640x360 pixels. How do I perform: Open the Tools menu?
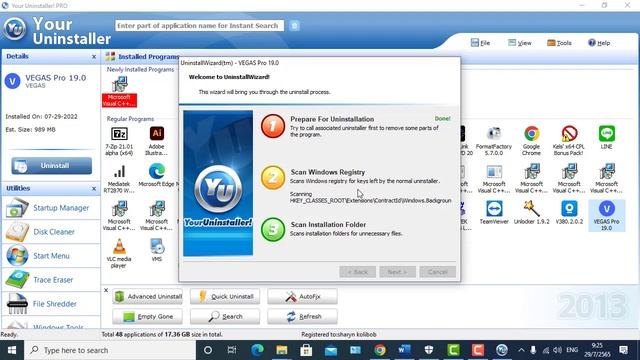tap(559, 43)
